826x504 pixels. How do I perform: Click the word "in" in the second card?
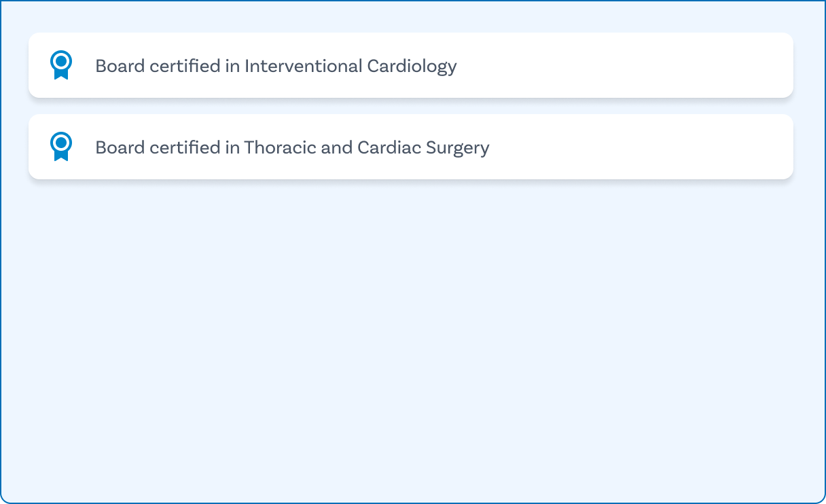click(x=233, y=147)
